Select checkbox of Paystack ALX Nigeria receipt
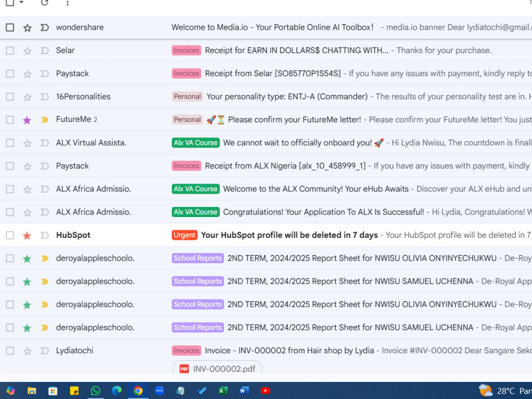 (x=10, y=166)
